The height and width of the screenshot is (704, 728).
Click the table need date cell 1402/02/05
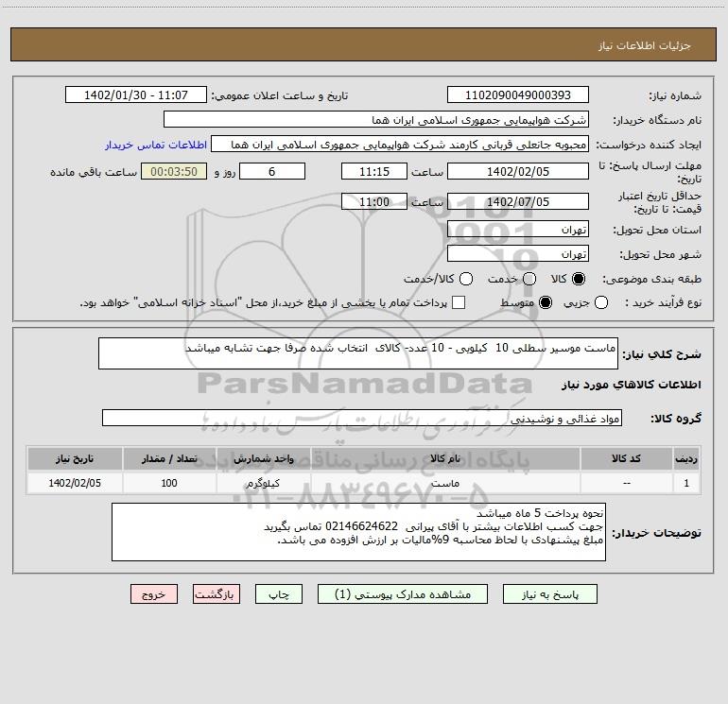click(x=75, y=483)
